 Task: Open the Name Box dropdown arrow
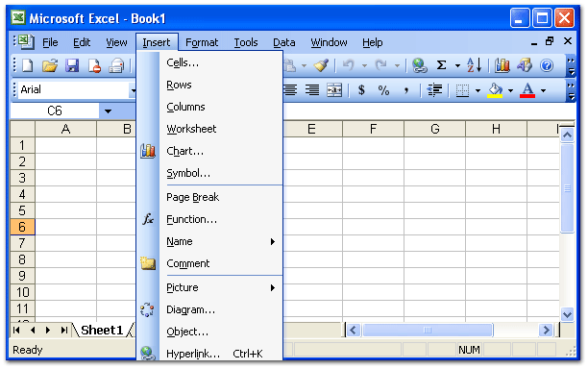pyautogui.click(x=108, y=111)
